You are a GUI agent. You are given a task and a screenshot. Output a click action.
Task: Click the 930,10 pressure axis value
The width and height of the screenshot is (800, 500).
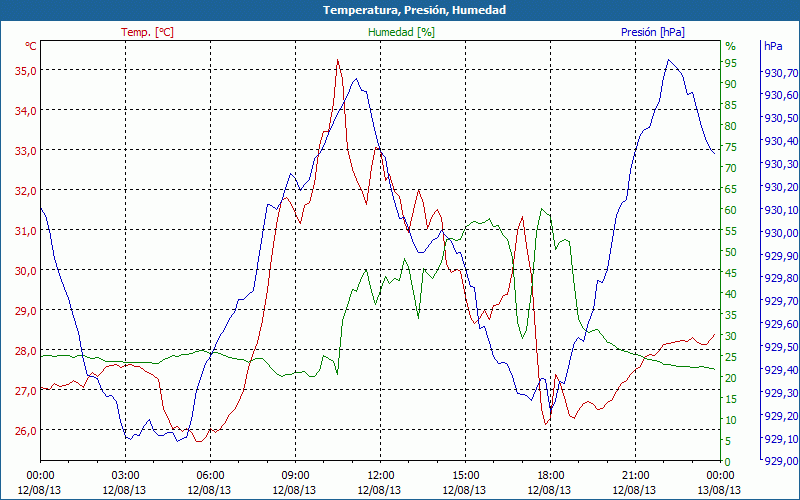(781, 210)
